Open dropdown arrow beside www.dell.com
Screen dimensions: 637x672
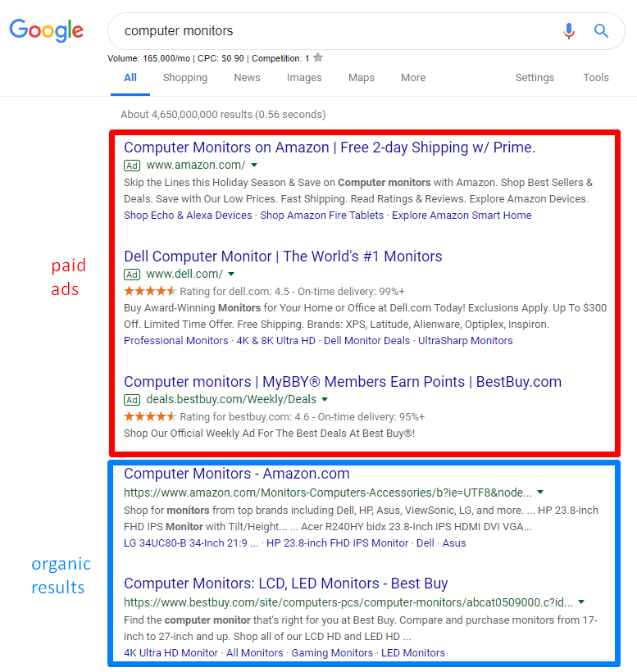pos(231,274)
